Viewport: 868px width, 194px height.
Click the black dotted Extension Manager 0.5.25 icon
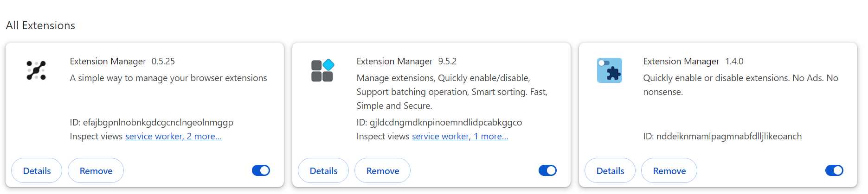[x=36, y=70]
